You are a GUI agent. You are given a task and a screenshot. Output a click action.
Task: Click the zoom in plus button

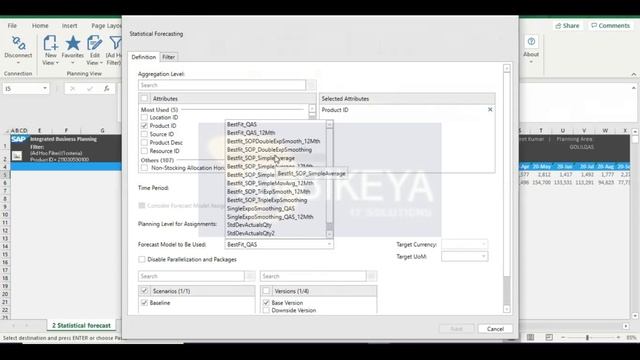(618, 337)
